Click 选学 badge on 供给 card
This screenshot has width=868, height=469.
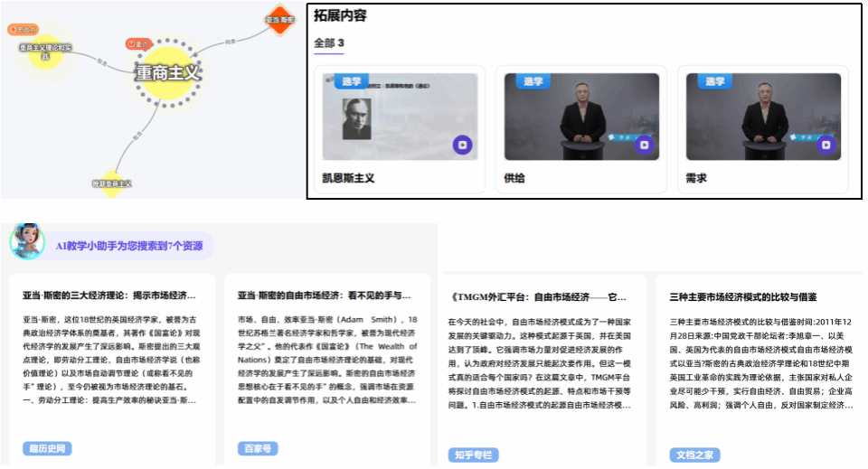point(533,81)
